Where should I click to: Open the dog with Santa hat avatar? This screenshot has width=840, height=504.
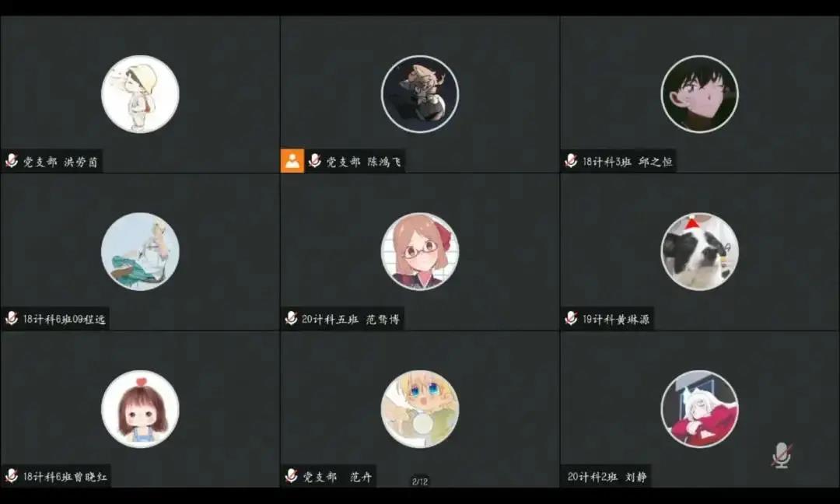coord(700,251)
